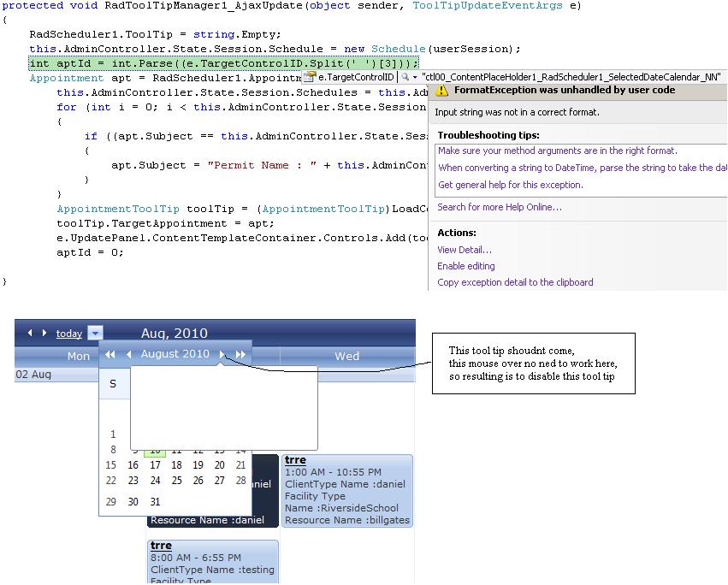Select day 29 in the calendar
This screenshot has height=585, width=728.
pos(111,501)
